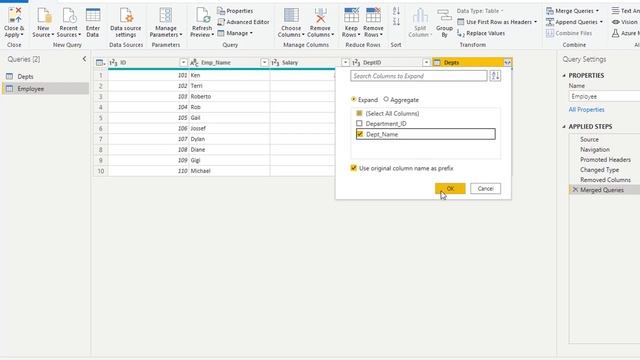The height and width of the screenshot is (360, 640).
Task: Select the Promoted Headers step
Action: (605, 160)
